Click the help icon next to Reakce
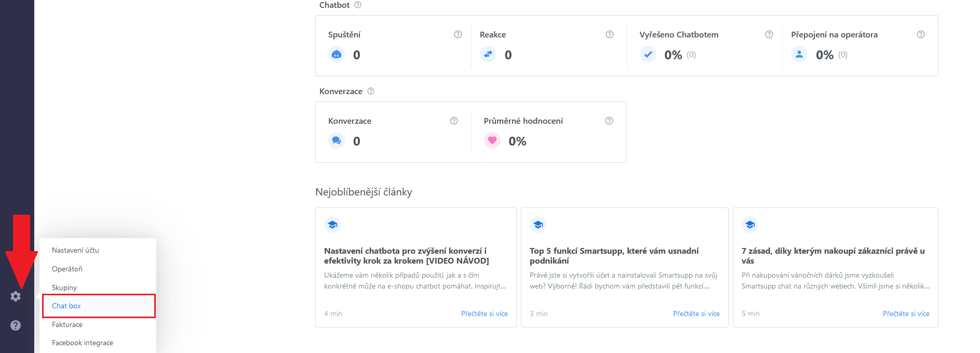 tap(609, 34)
